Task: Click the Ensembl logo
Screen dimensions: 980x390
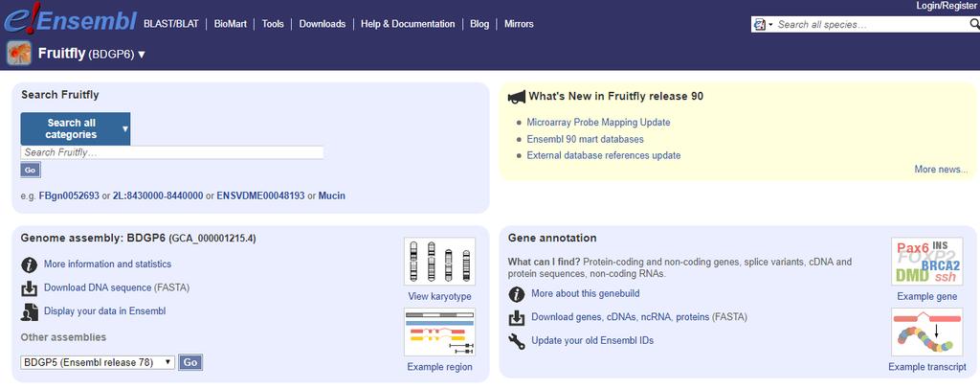Action: pyautogui.click(x=70, y=20)
